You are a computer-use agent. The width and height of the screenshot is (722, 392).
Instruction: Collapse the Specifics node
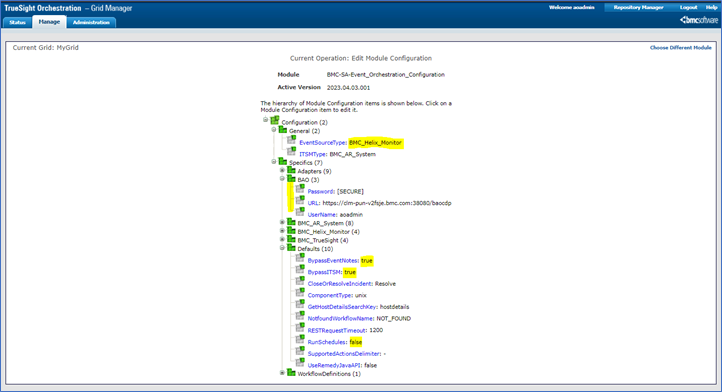point(274,162)
